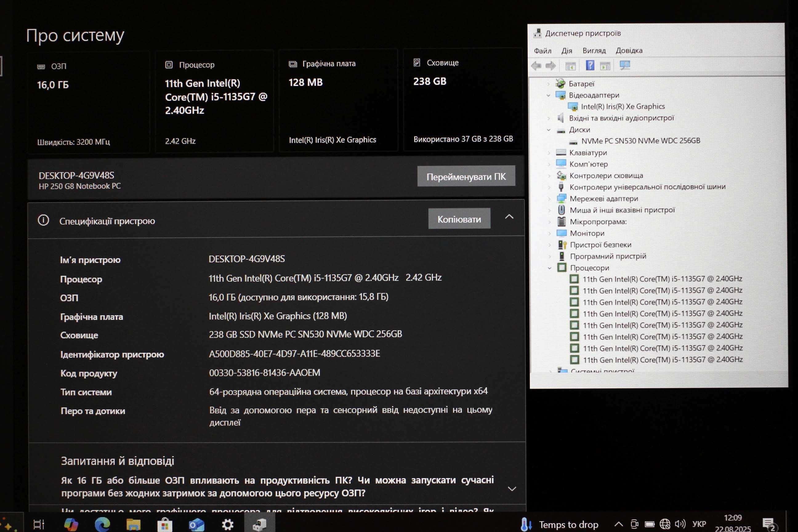Screen dimensions: 798x532
Task: Expand Вхідні та вихідні аудіопристрої
Action: click(x=549, y=118)
